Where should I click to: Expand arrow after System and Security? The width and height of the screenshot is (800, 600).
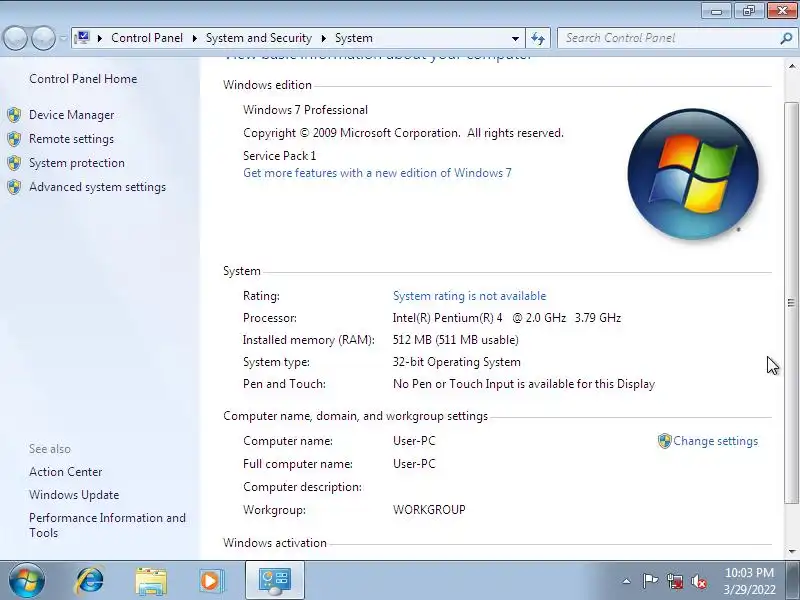[323, 38]
